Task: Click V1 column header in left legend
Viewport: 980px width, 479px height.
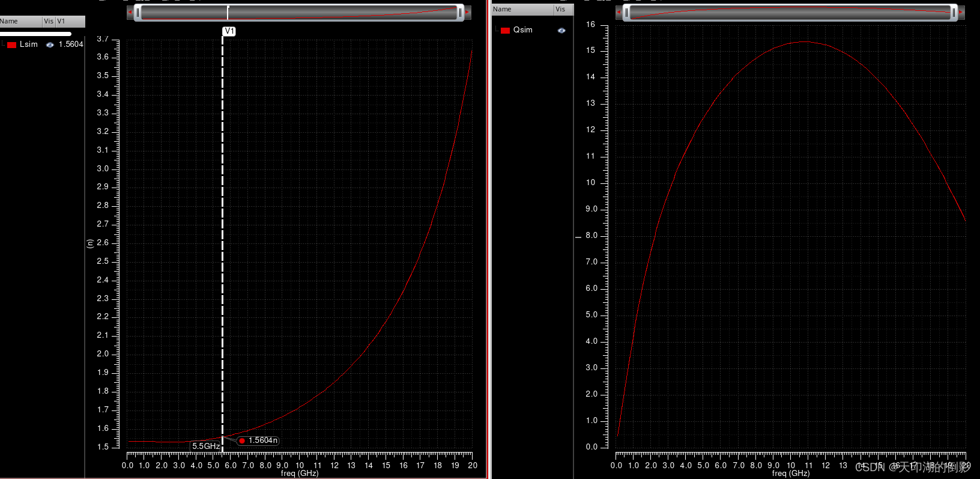Action: coord(70,22)
